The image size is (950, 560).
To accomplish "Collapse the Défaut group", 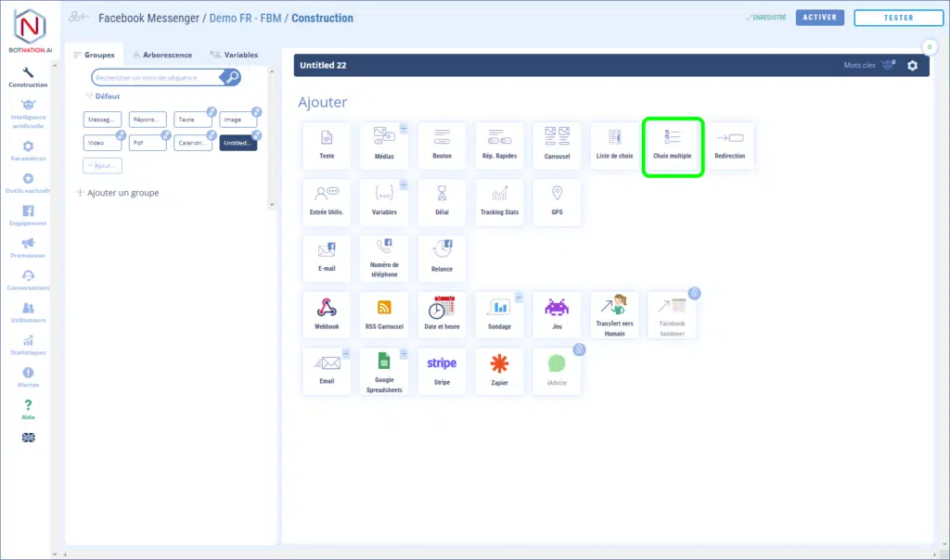I will (89, 95).
